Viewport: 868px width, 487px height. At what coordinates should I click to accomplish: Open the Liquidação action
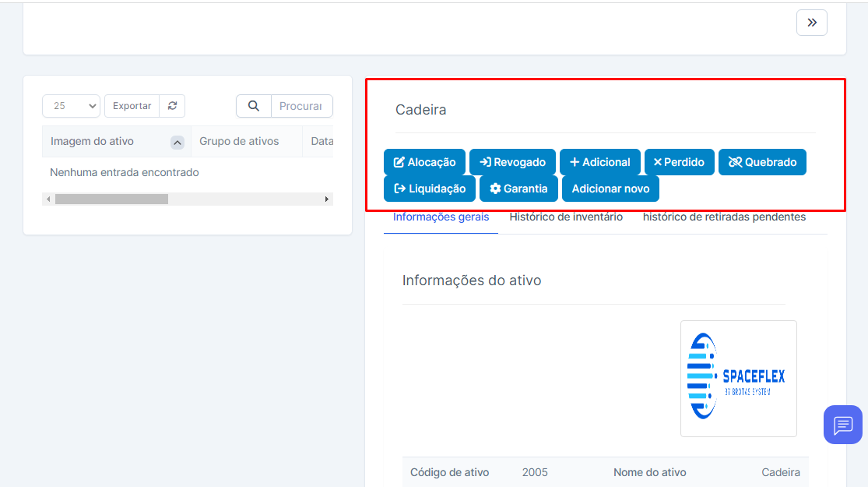(x=429, y=189)
